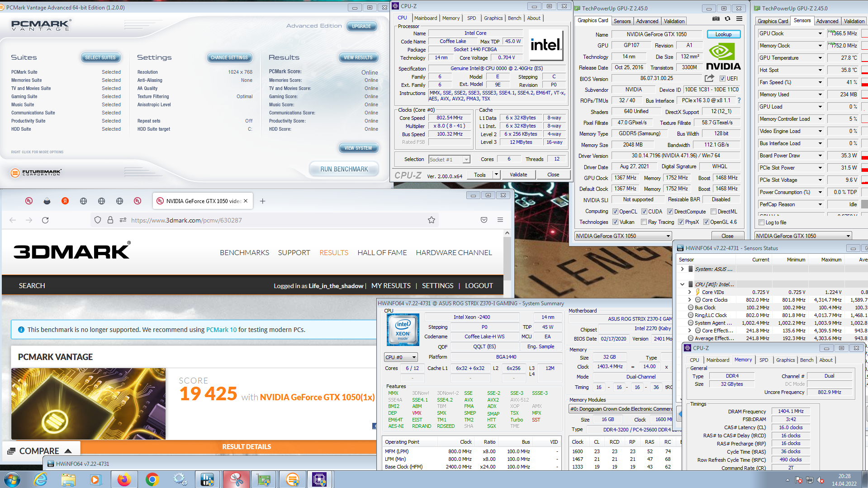Toggle the DirectCompute checkbox
The height and width of the screenshot is (488, 868).
(670, 212)
